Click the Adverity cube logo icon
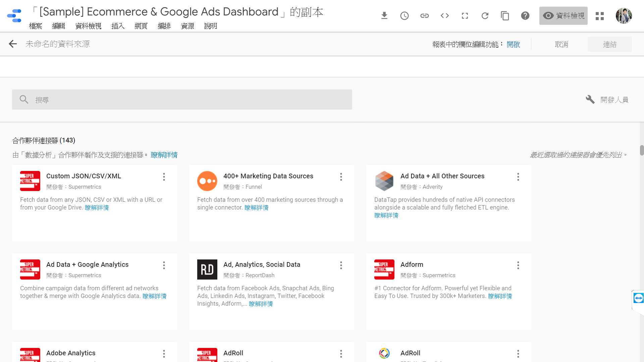 [384, 181]
